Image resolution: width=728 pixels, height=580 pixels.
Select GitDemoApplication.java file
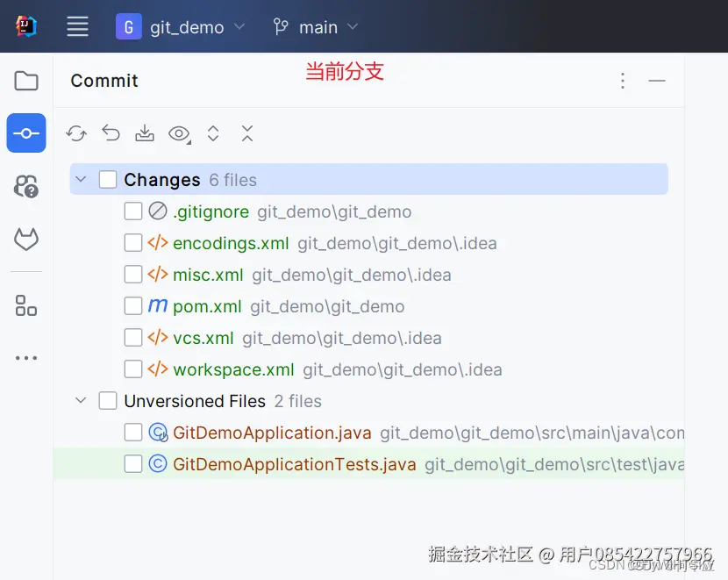point(272,433)
